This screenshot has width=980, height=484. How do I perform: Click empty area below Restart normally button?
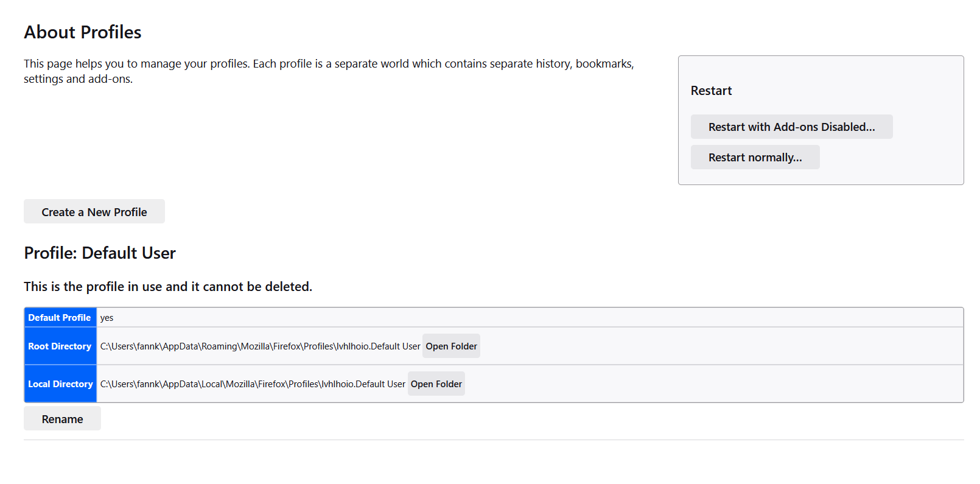tap(821, 177)
